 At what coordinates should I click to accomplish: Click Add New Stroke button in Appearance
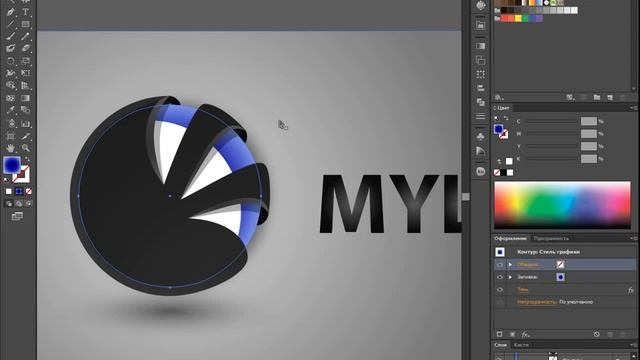(x=499, y=334)
